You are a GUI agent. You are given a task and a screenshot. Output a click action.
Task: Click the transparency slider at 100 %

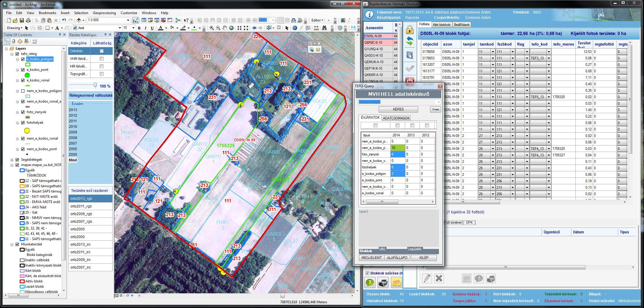(95, 85)
